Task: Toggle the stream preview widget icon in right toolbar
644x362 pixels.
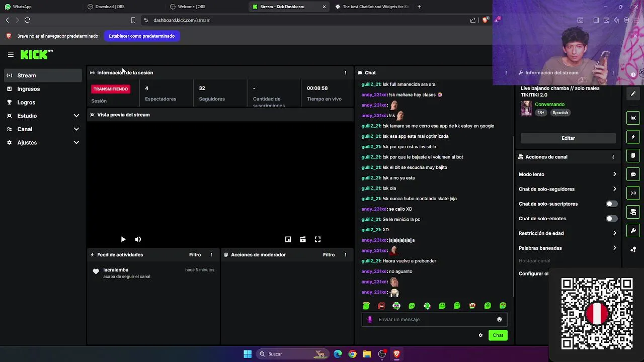Action: [633, 118]
